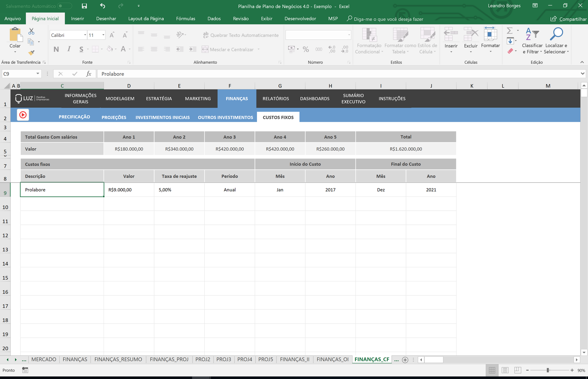This screenshot has width=588, height=379.
Task: Click the Insert Function fx icon
Action: 89,74
